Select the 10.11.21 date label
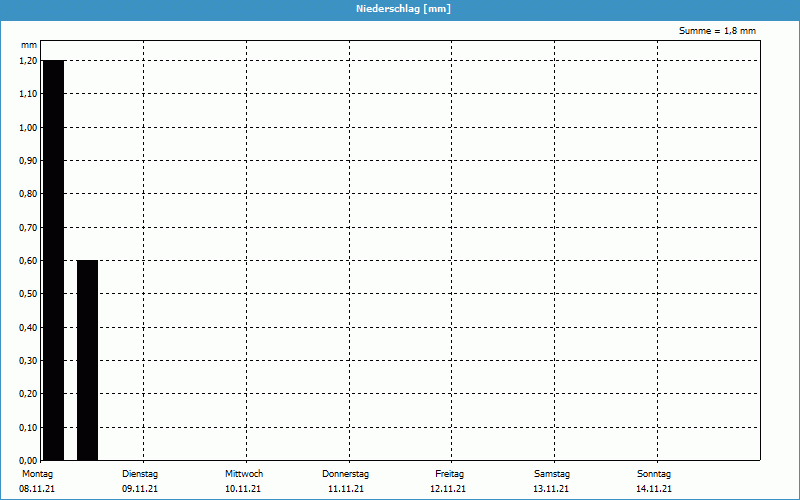Viewport: 800px width, 500px height. tap(243, 489)
